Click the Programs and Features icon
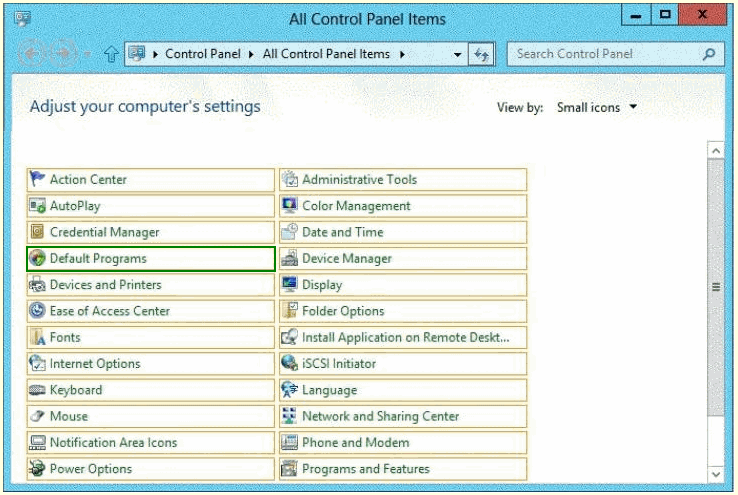 tap(289, 469)
